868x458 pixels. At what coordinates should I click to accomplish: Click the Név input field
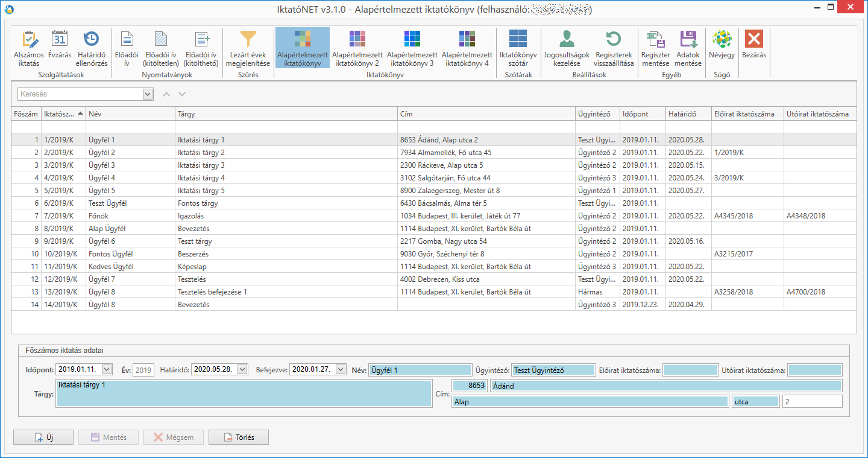pyautogui.click(x=420, y=370)
